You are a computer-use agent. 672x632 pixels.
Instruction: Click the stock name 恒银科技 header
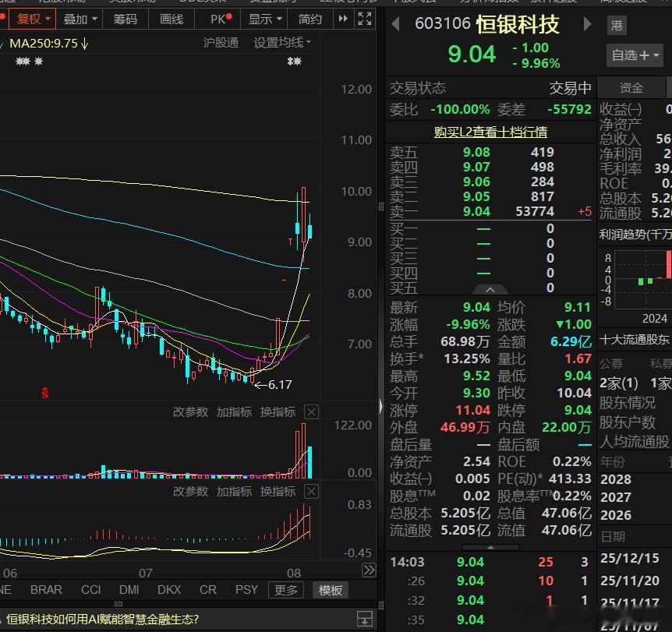[518, 24]
